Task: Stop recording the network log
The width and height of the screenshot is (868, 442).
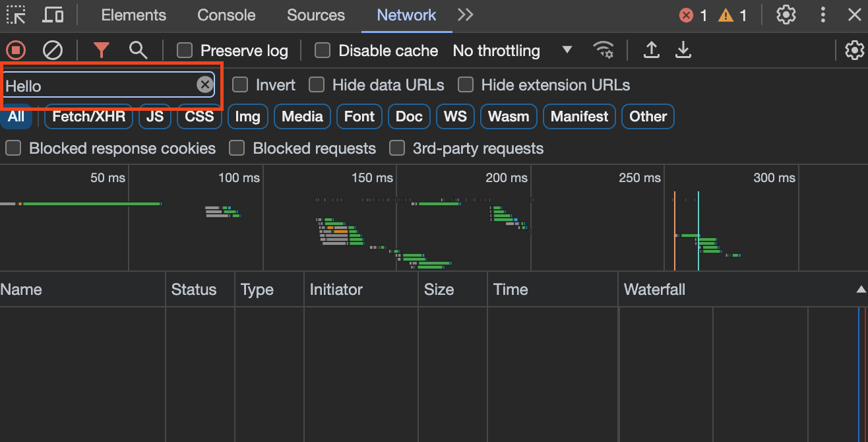Action: tap(16, 50)
